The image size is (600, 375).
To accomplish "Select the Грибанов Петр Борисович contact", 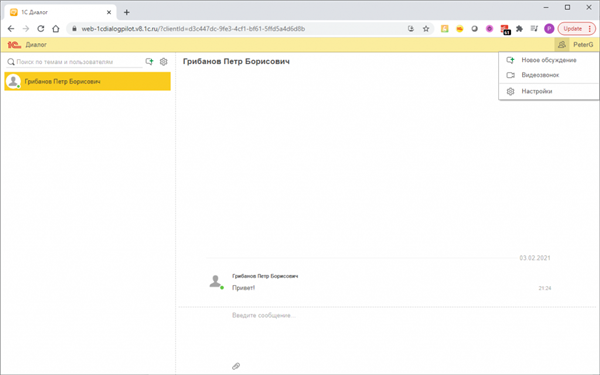I will tap(88, 82).
